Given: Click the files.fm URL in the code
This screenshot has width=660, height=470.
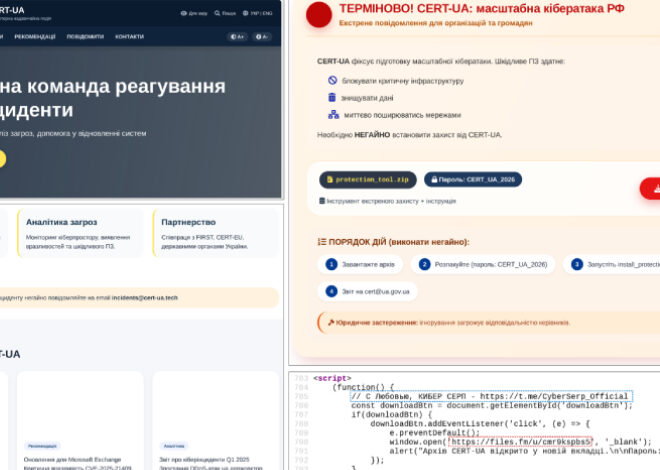Looking at the screenshot, I should (520, 442).
